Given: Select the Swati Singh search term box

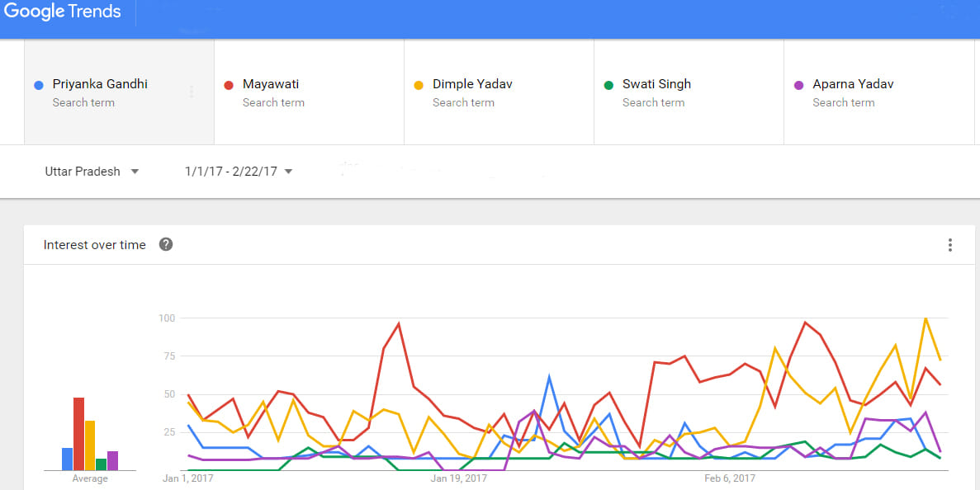Looking at the screenshot, I should (689, 92).
